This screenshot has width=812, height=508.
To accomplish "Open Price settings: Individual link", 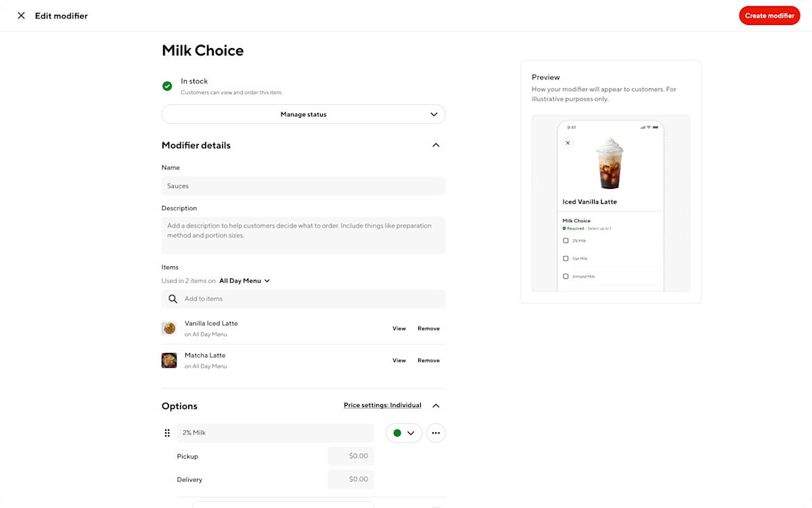I will [x=382, y=405].
